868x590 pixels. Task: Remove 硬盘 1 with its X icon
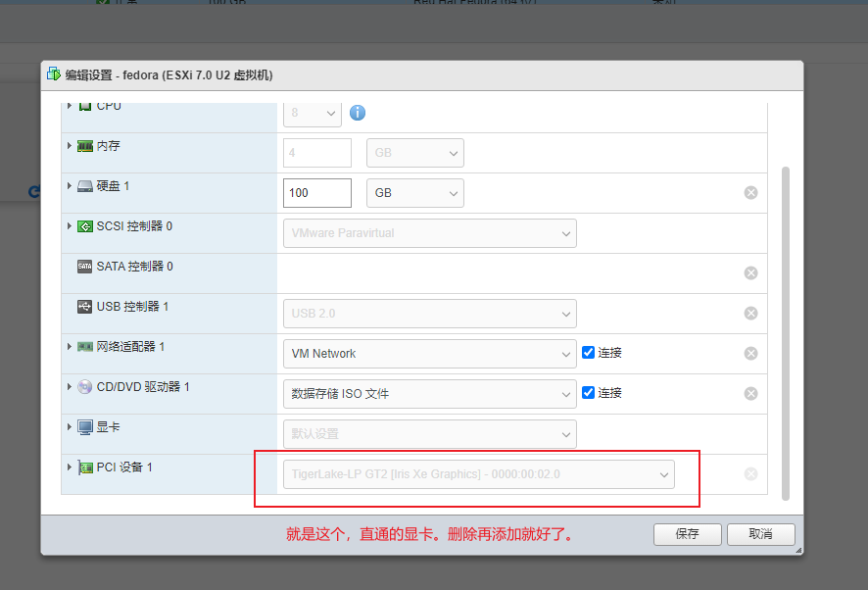[750, 193]
